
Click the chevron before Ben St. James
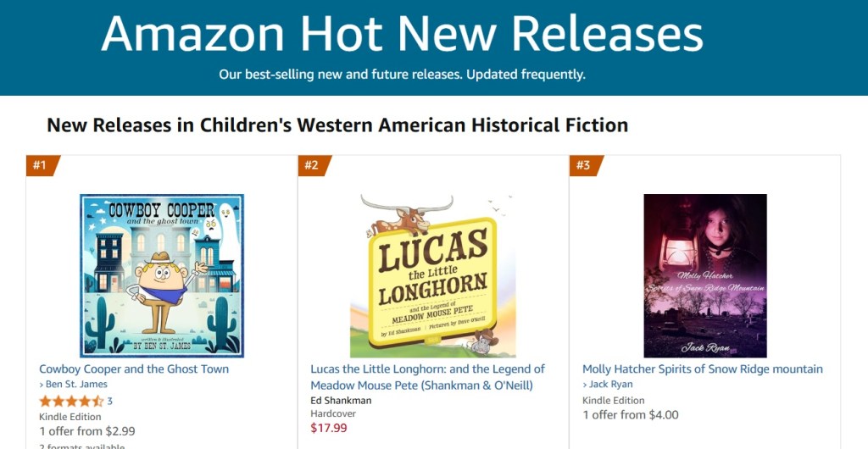pyautogui.click(x=42, y=385)
